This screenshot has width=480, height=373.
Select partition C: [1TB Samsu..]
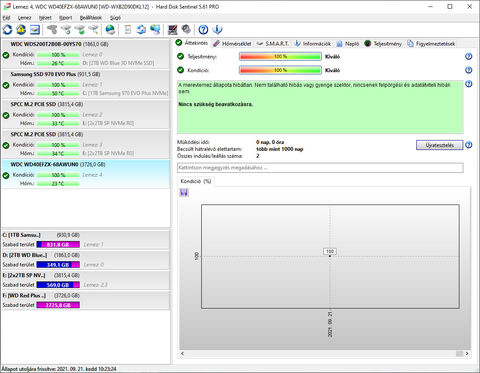click(x=85, y=240)
